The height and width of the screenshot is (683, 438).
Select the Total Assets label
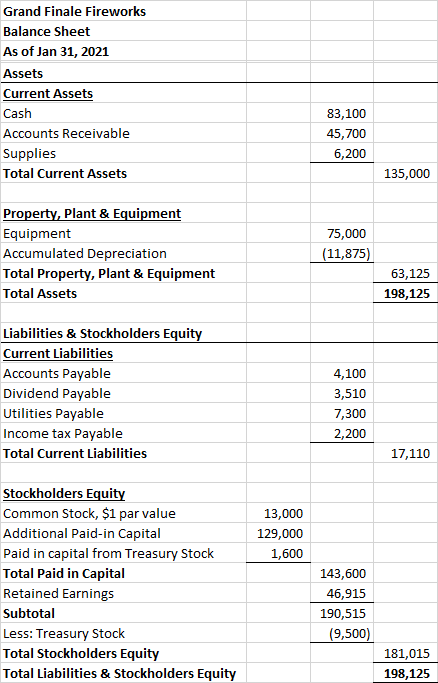(40, 294)
